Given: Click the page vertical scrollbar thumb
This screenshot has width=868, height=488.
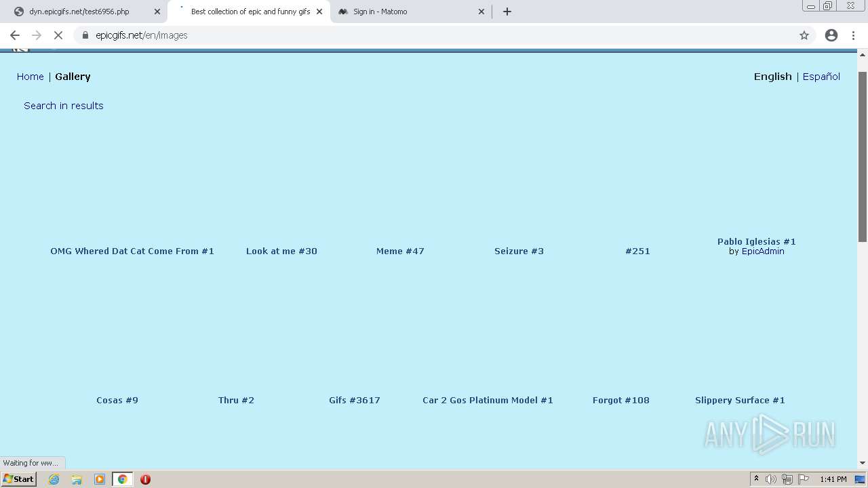Looking at the screenshot, I should (x=863, y=156).
